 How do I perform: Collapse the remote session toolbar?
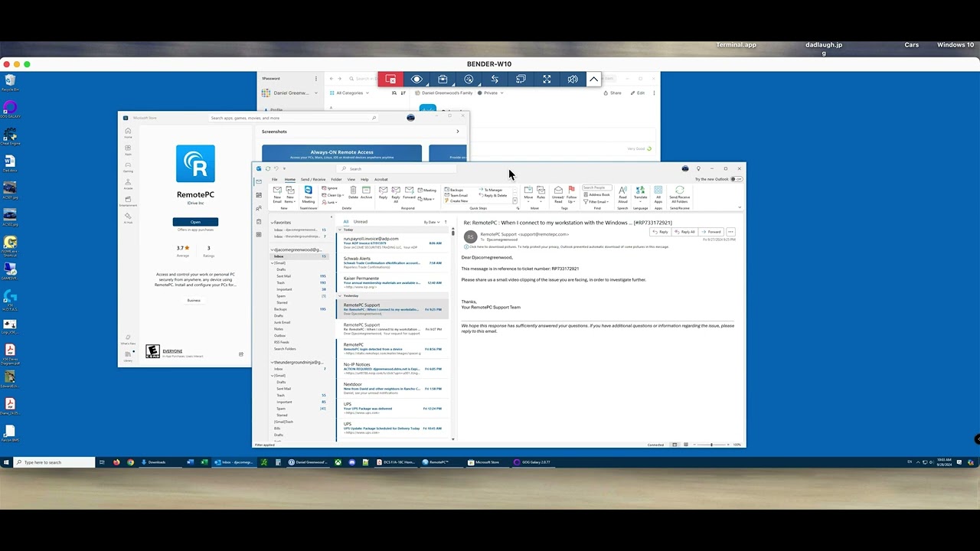[x=593, y=80]
